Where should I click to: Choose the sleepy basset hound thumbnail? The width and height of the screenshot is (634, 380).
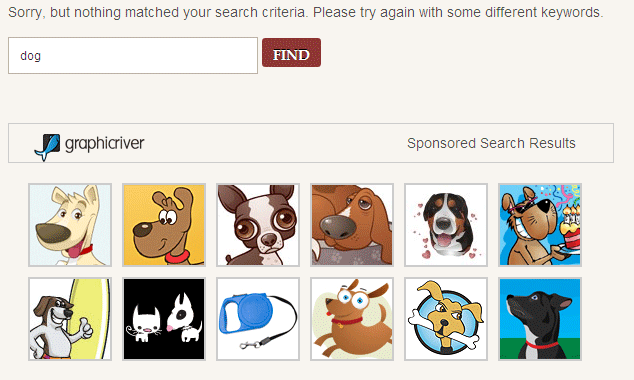[352, 225]
